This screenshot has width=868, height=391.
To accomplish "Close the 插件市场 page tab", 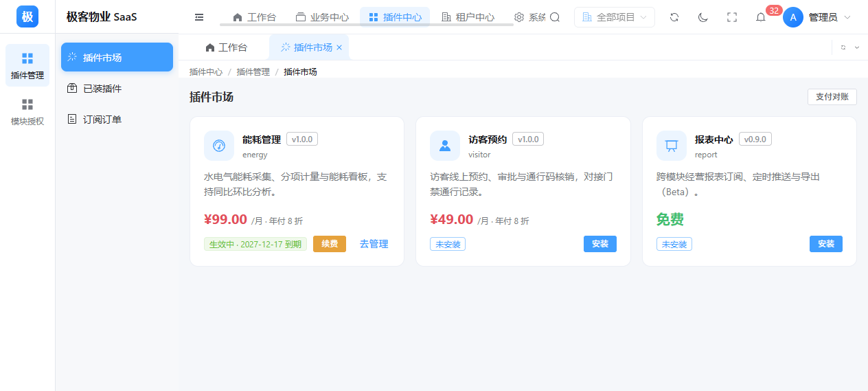I will [339, 47].
